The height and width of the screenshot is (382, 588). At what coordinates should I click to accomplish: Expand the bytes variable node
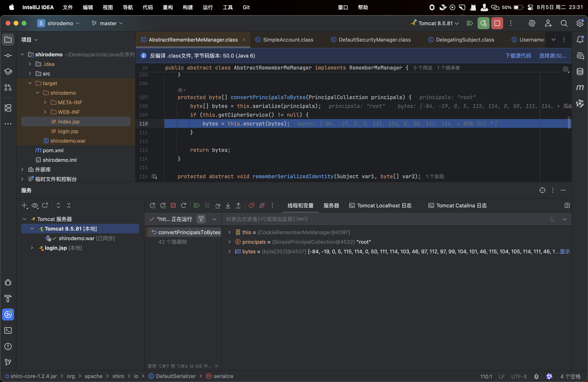coord(229,251)
